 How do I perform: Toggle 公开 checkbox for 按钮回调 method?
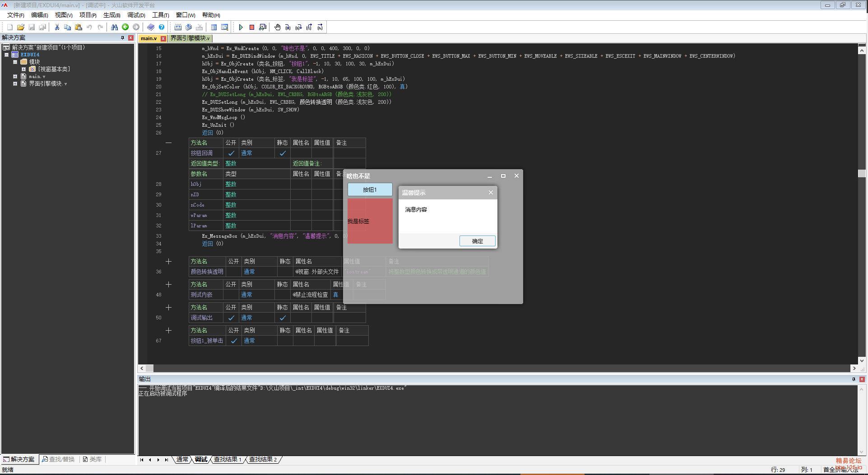[x=231, y=153]
